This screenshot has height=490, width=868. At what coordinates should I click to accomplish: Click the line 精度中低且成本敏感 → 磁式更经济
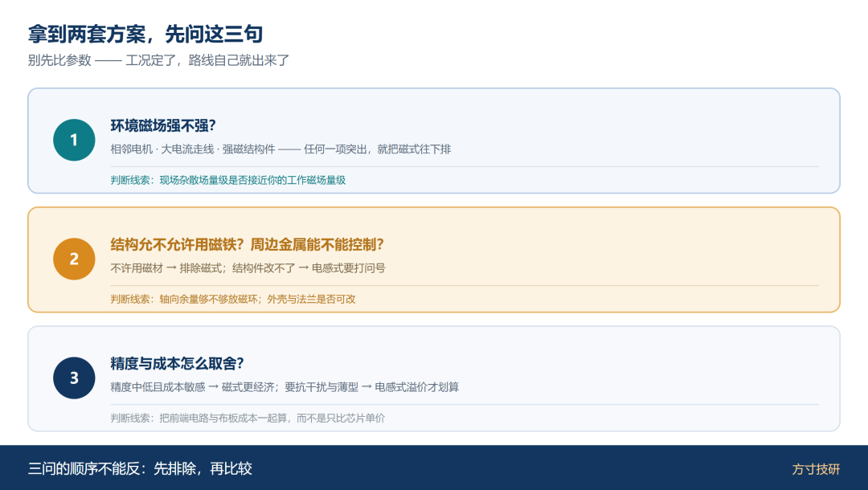[x=285, y=387]
